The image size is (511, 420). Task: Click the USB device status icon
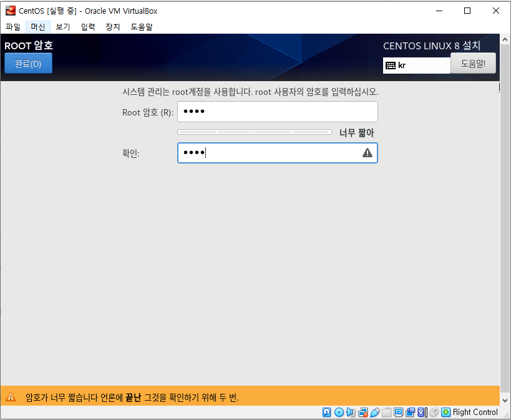pyautogui.click(x=375, y=412)
